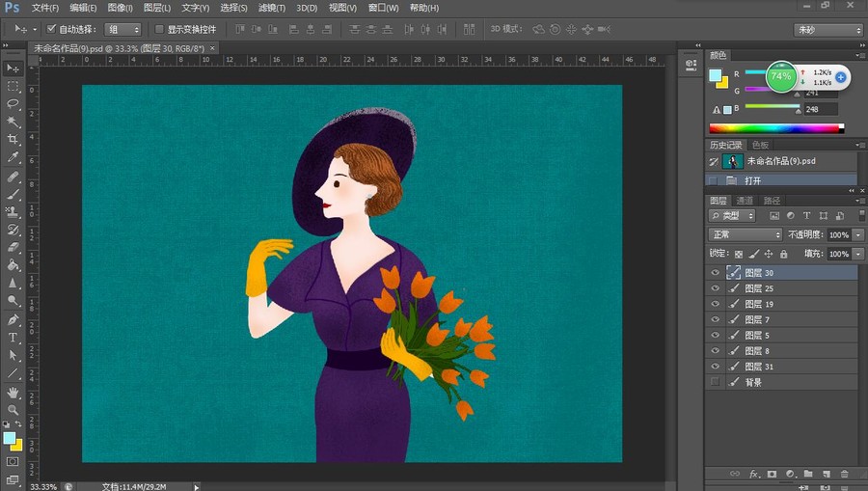This screenshot has width=868, height=491.
Task: Hide layer 图层 19 using its eye icon
Action: pos(715,304)
